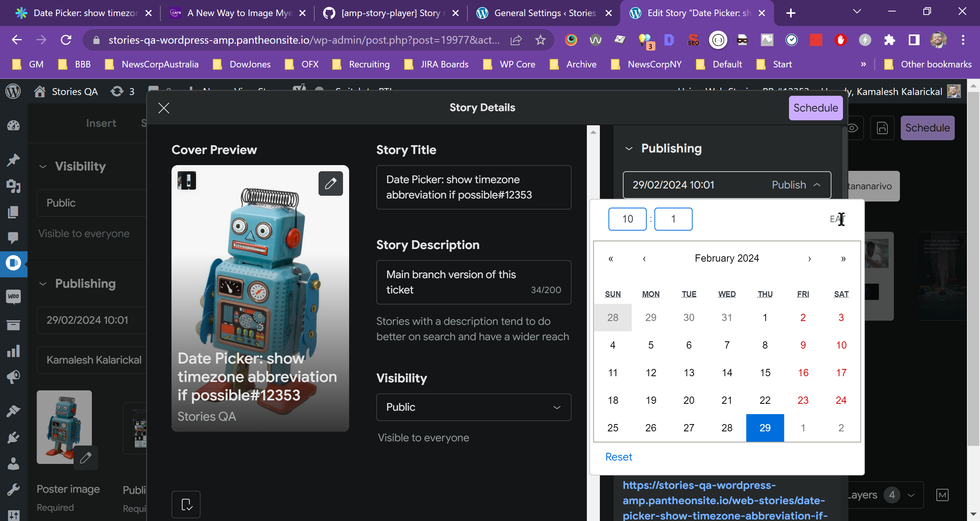
Task: Select February 15 in the calendar
Action: (765, 373)
